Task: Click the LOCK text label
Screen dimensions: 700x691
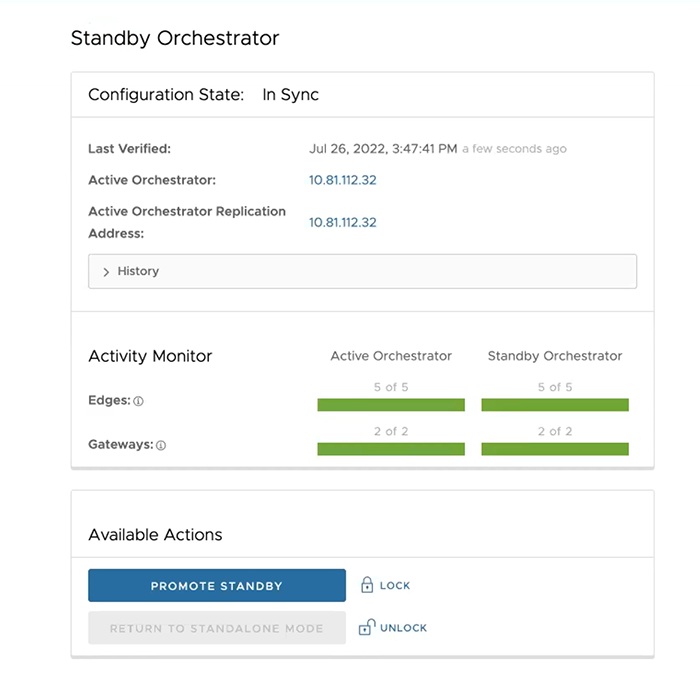Action: 395,586
